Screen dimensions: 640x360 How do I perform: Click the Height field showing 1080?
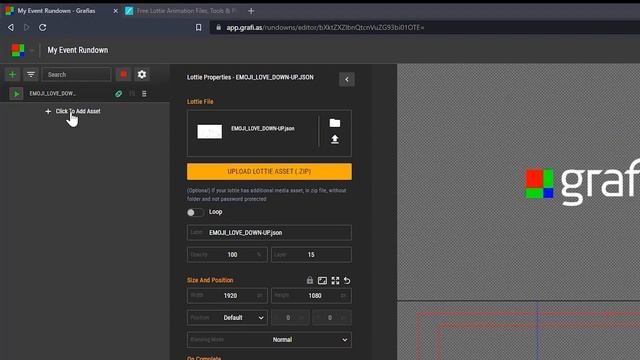(311, 296)
